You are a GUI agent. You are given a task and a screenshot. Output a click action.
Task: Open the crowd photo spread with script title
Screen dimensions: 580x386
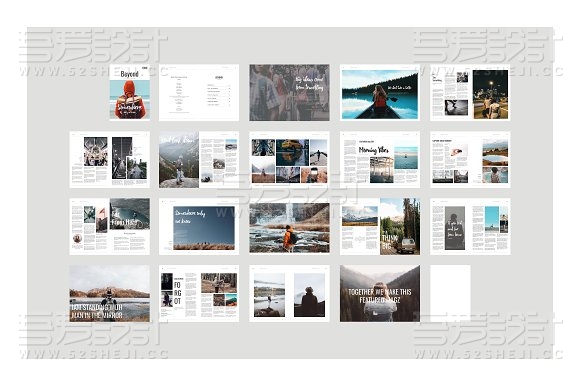(289, 92)
